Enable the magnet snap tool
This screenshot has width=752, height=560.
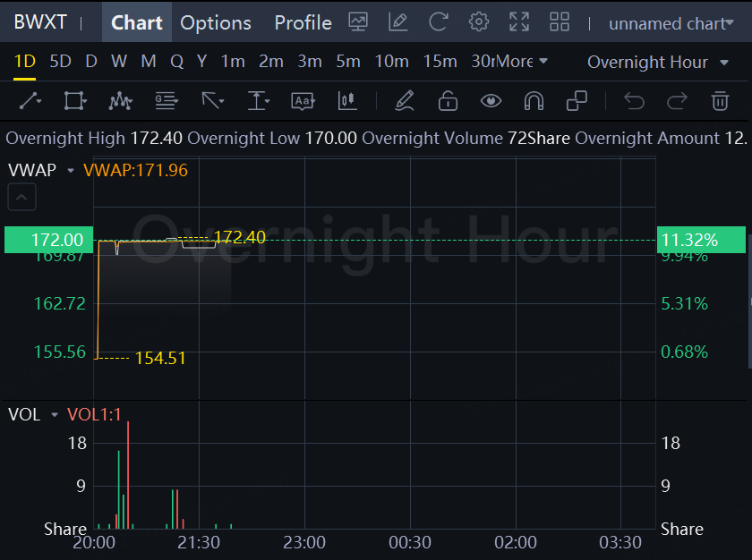coord(534,101)
